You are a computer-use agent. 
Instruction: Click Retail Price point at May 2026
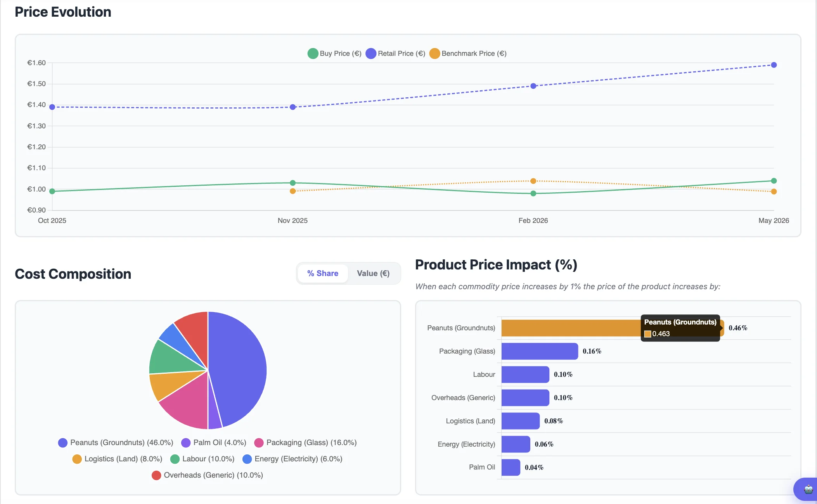[x=774, y=65]
